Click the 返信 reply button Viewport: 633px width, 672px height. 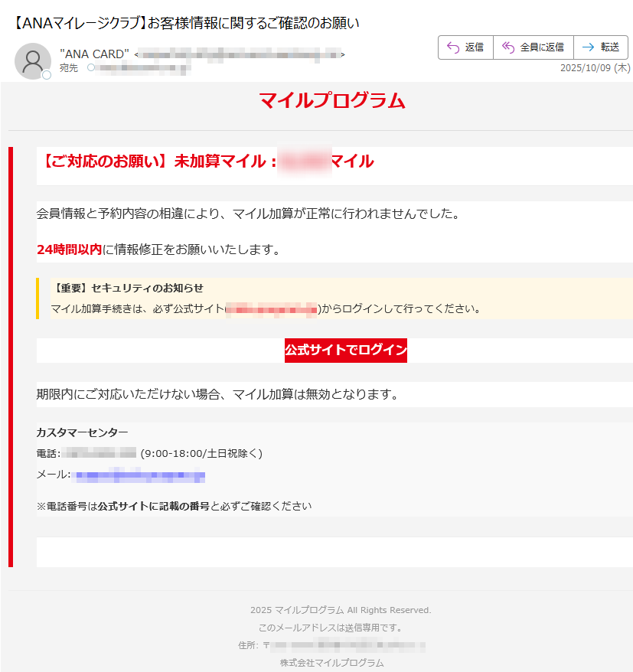click(x=465, y=47)
